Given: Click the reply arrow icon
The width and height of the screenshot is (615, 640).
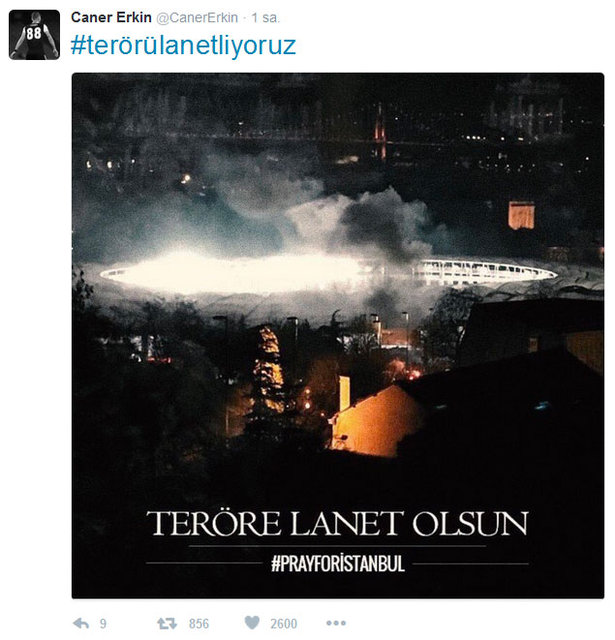Looking at the screenshot, I should [x=81, y=623].
